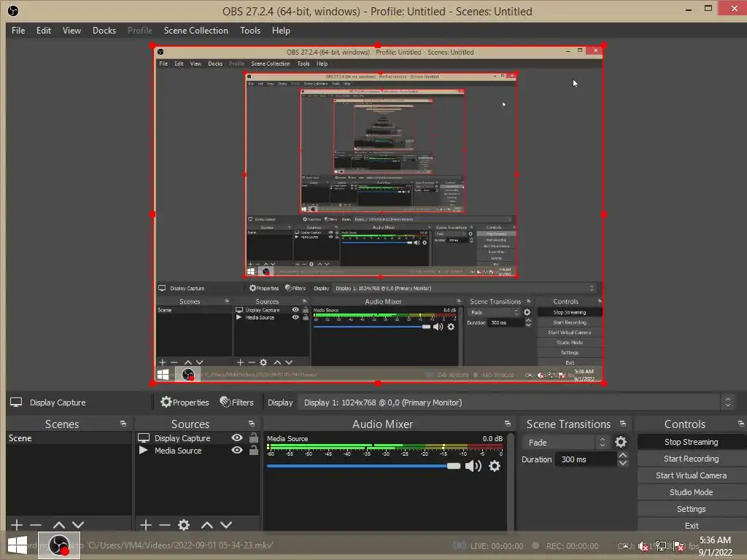Open Filters for Display Capture
The width and height of the screenshot is (747, 560).
pos(237,402)
